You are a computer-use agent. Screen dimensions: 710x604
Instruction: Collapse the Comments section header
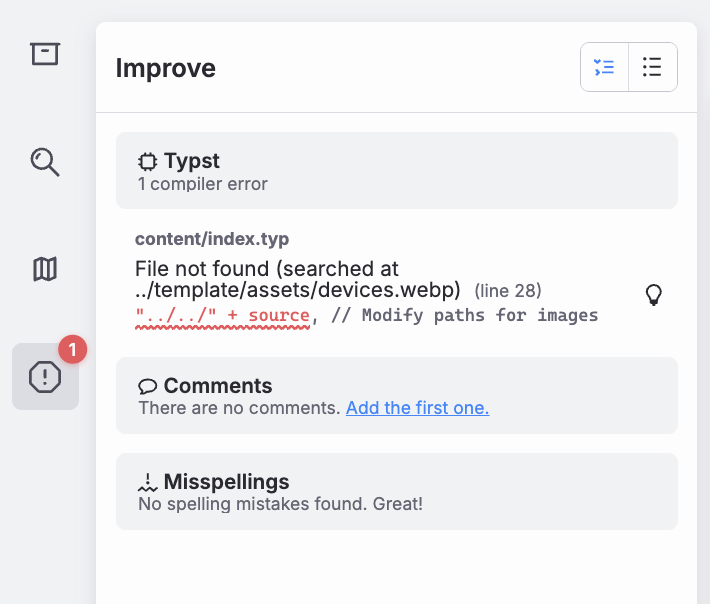point(396,396)
